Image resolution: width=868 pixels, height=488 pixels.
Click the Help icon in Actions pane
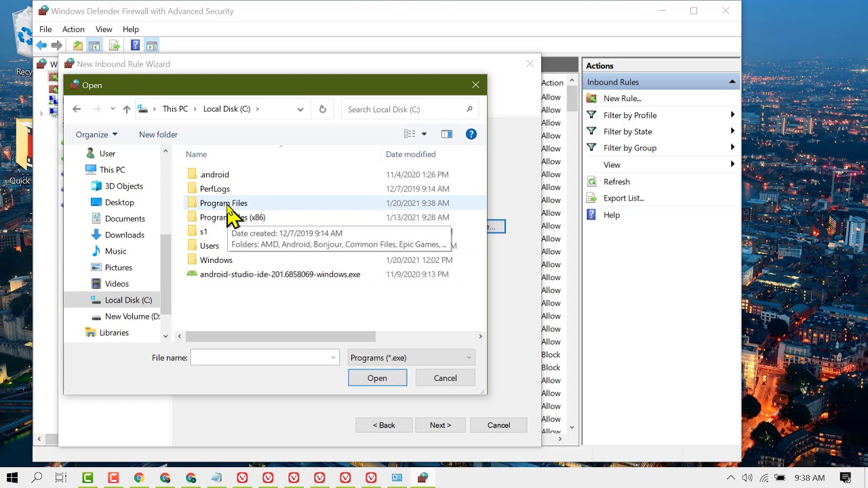(x=591, y=215)
